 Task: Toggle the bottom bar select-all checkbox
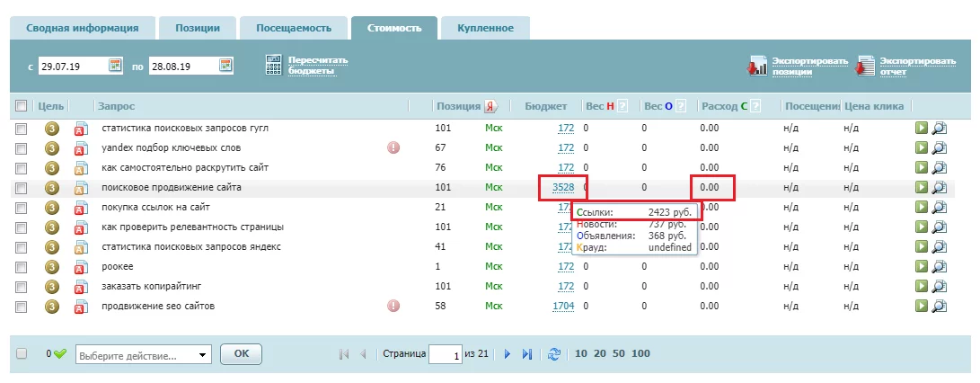[22, 353]
